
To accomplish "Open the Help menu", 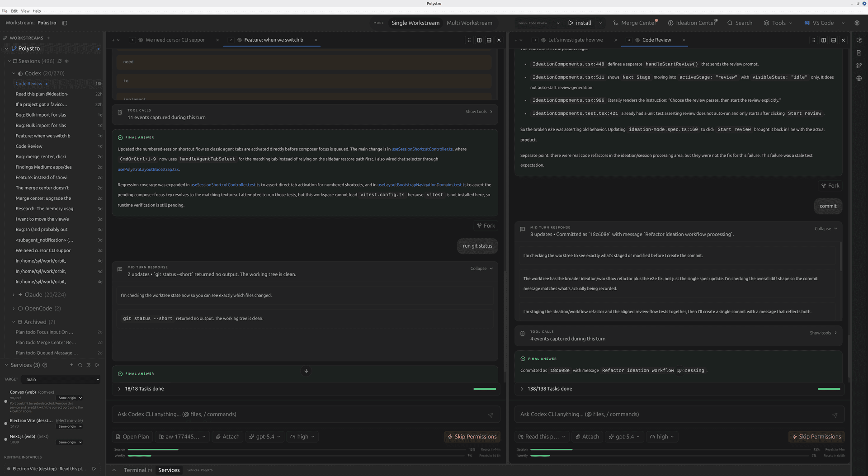I will pos(37,11).
